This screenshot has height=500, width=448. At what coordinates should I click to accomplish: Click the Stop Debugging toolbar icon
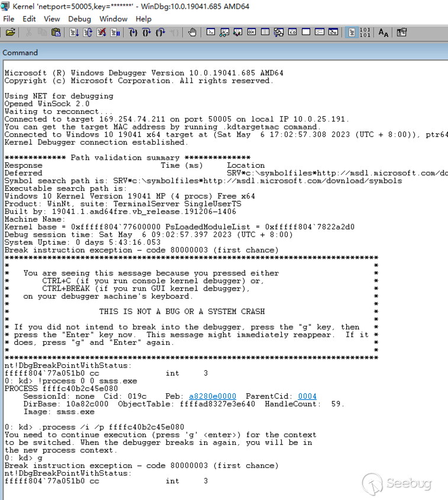(101, 32)
